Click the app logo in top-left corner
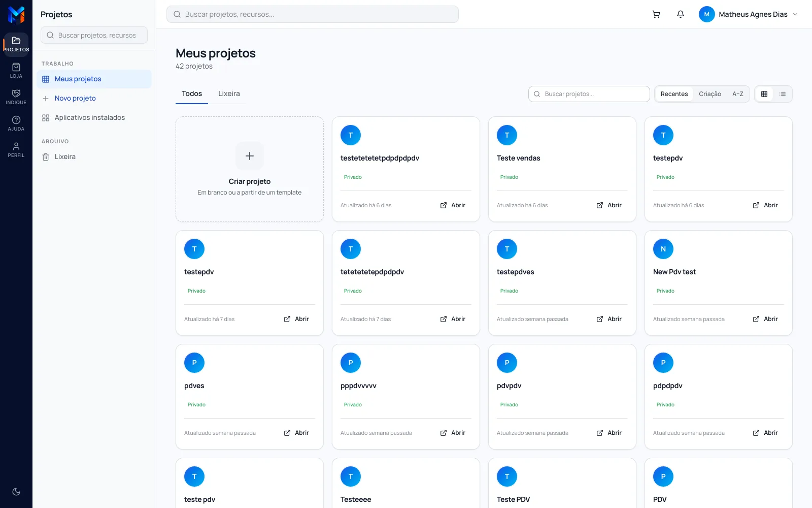 (16, 15)
